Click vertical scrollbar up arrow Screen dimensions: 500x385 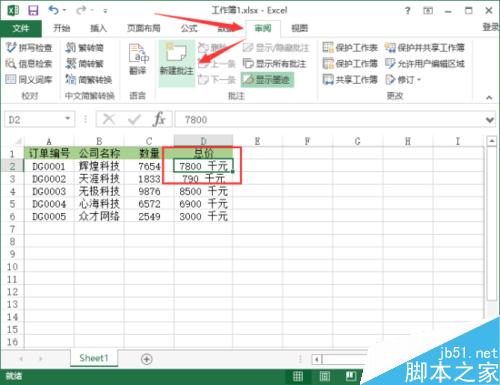(x=492, y=141)
